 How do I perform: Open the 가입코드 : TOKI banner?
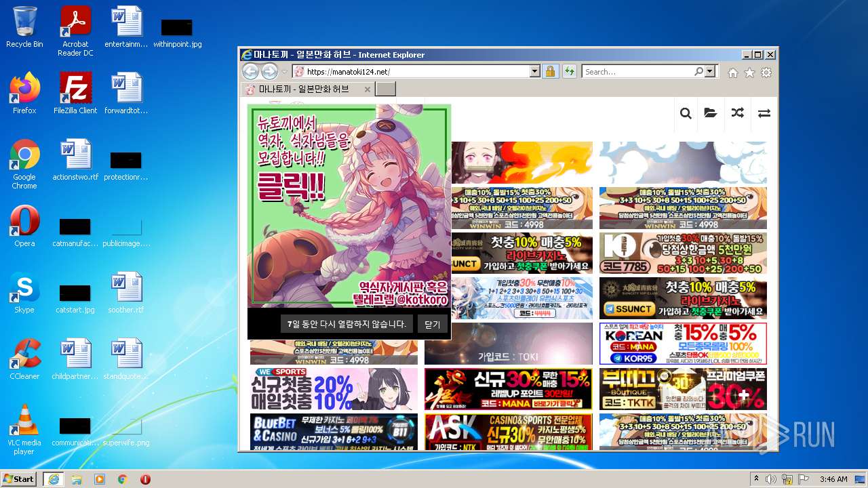[509, 344]
